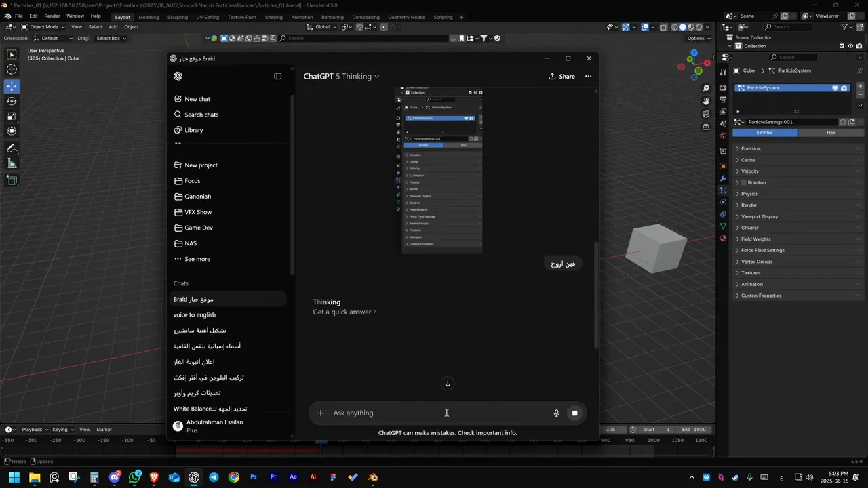Open the Material properties tab icon
This screenshot has width=868, height=488.
pos(723,239)
